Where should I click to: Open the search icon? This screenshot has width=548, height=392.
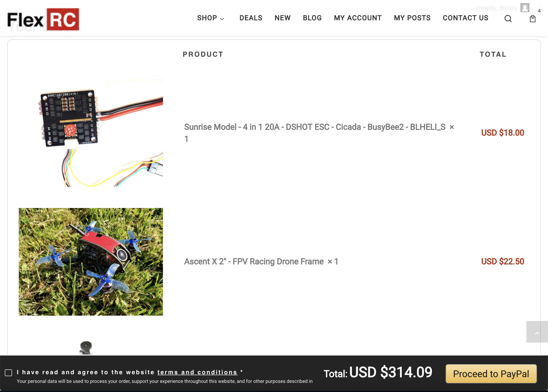coord(508,19)
